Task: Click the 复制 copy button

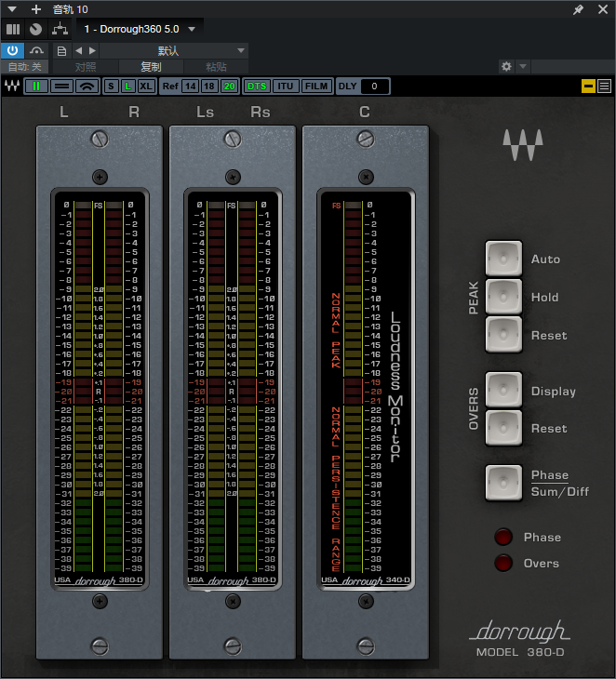Action: click(x=151, y=67)
